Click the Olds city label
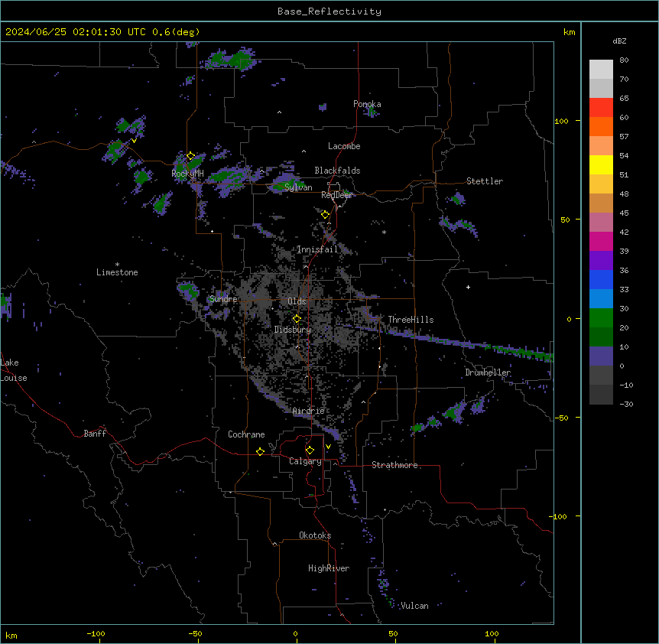This screenshot has width=659, height=644. [297, 301]
